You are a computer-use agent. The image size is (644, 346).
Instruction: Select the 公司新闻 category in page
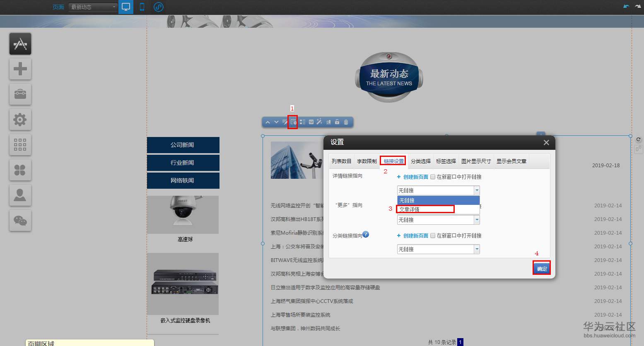[183, 145]
